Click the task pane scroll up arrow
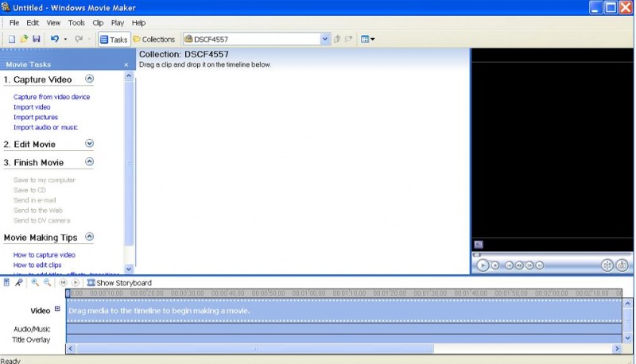The height and width of the screenshot is (364, 636). point(129,76)
